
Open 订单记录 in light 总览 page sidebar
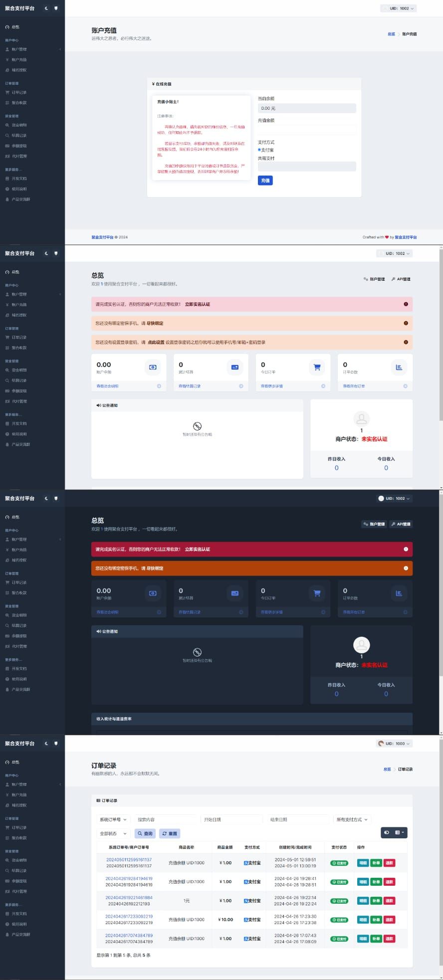32,337
